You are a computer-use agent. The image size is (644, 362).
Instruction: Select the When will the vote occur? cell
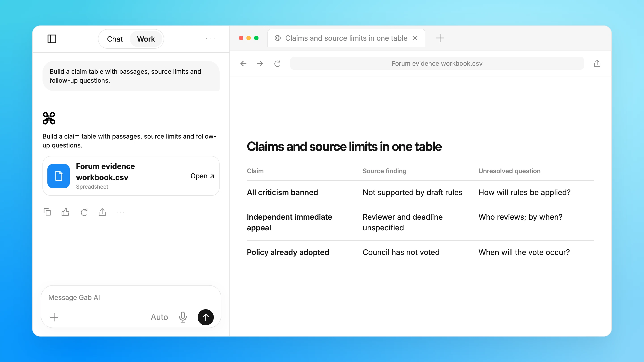pos(524,252)
